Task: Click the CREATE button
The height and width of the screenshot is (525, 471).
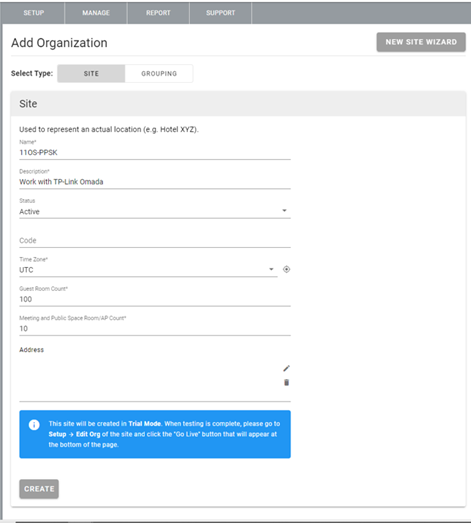Action: (x=39, y=489)
